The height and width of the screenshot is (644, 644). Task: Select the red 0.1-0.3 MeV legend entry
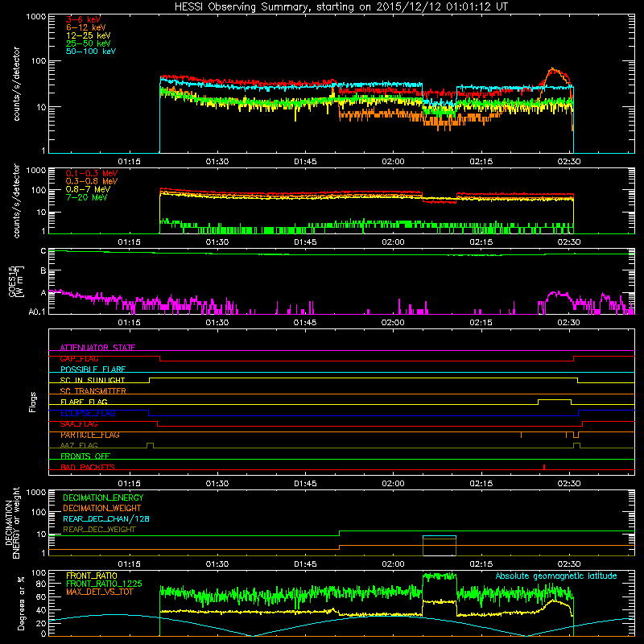coord(92,173)
